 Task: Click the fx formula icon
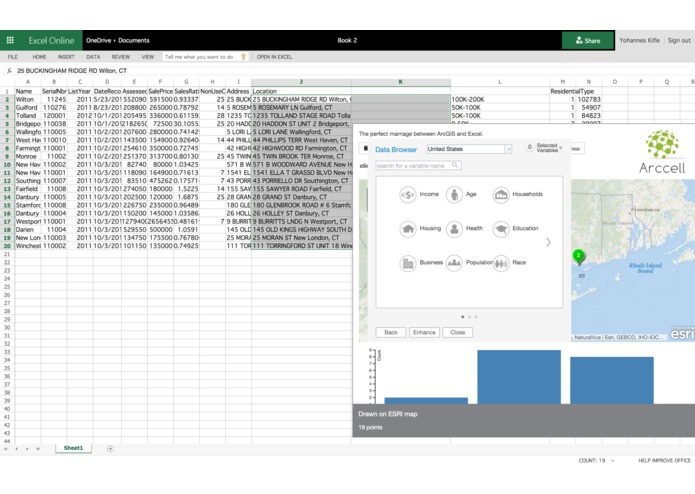[x=9, y=70]
